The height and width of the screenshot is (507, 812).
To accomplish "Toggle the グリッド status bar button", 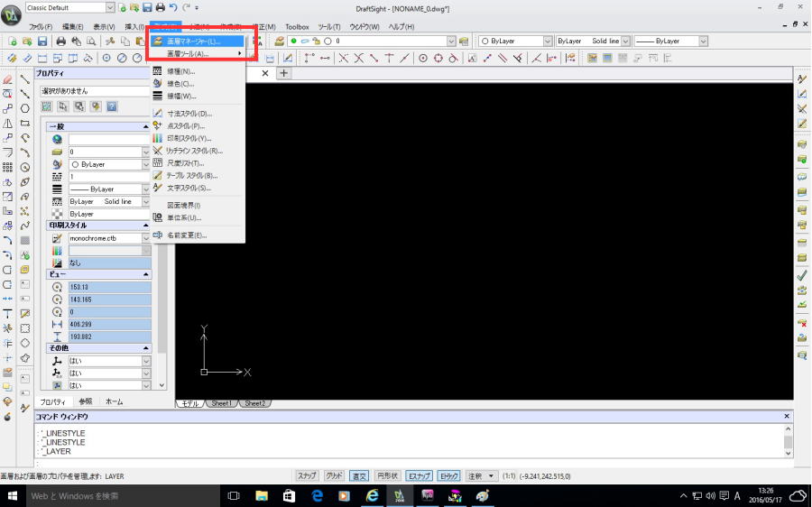I will coord(334,475).
